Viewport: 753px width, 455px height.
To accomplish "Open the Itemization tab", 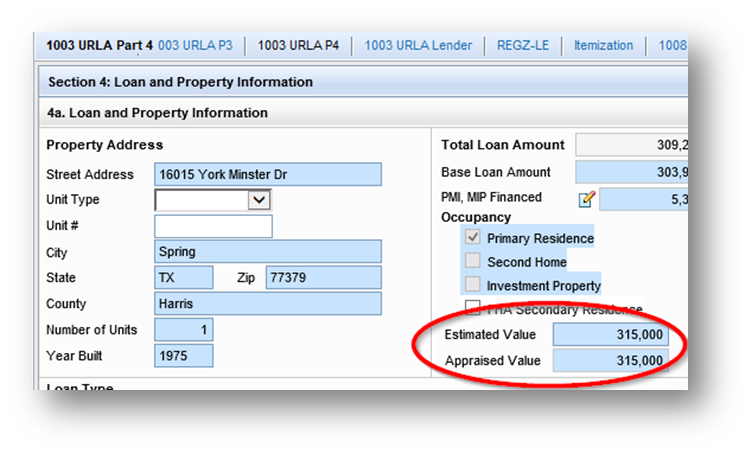I will click(x=603, y=46).
